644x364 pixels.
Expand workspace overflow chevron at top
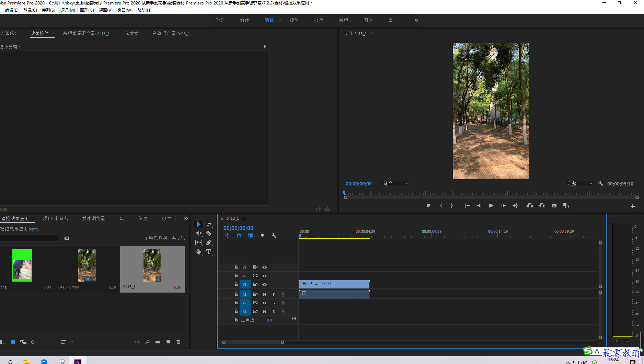(416, 20)
